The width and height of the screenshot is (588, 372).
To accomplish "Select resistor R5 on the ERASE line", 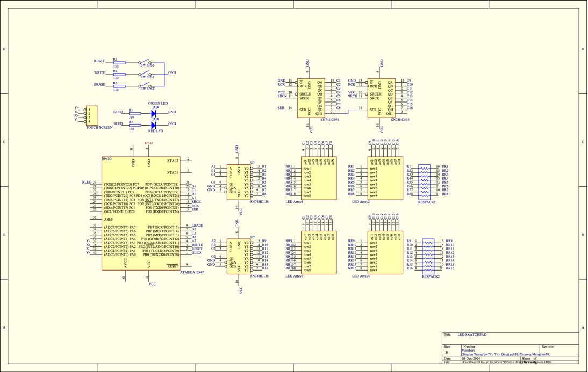I will [119, 86].
